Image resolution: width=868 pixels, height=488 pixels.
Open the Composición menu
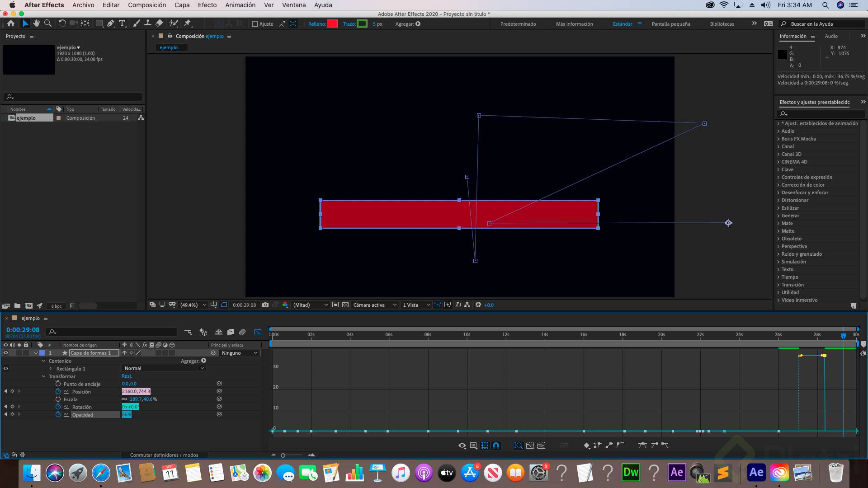tap(147, 5)
